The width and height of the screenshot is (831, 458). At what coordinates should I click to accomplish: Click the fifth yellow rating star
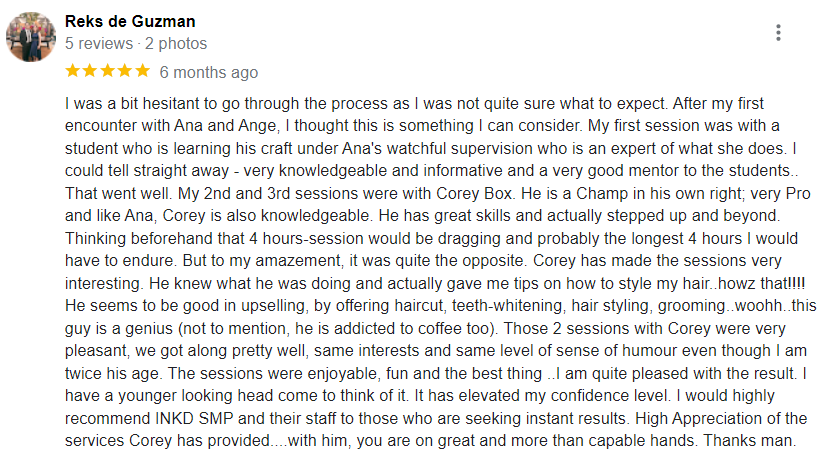[143, 71]
